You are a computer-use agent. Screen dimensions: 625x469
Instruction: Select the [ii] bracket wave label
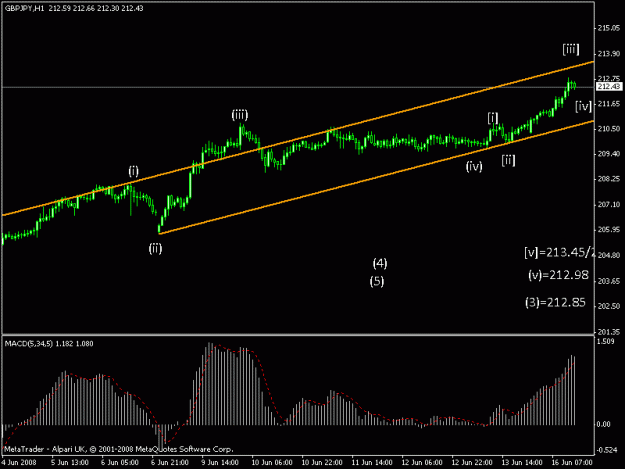(508, 161)
